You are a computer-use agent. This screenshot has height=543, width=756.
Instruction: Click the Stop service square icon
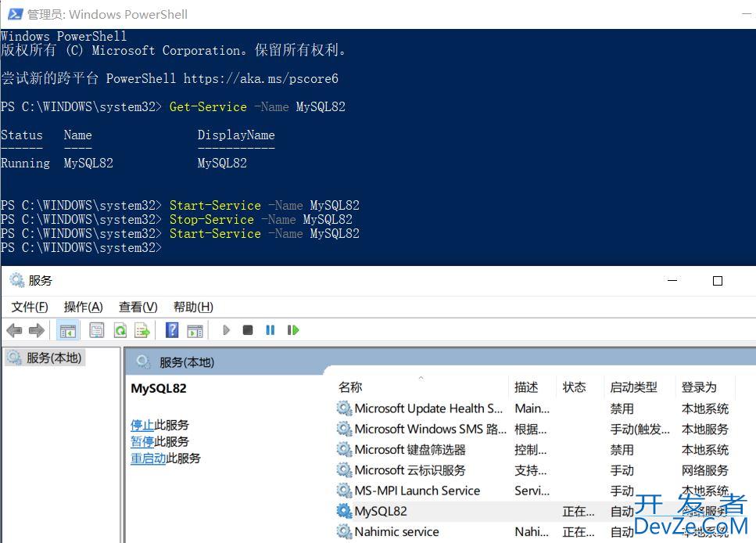(x=248, y=330)
